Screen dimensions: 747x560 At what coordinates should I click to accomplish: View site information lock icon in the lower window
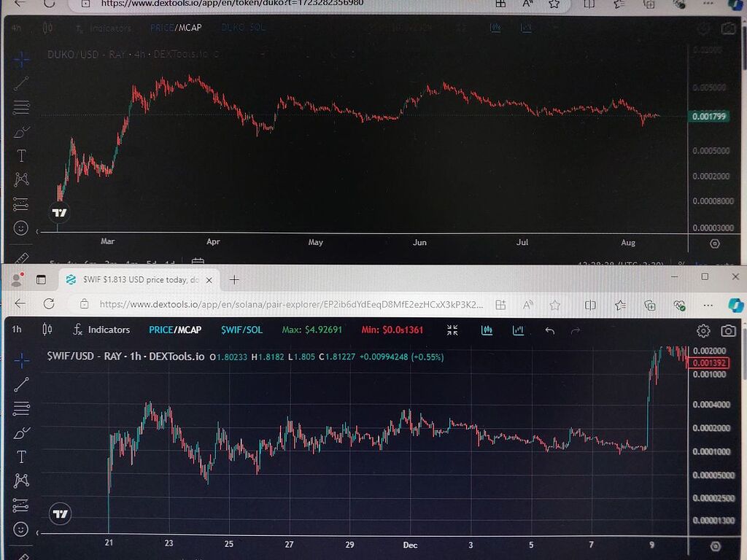pos(85,304)
